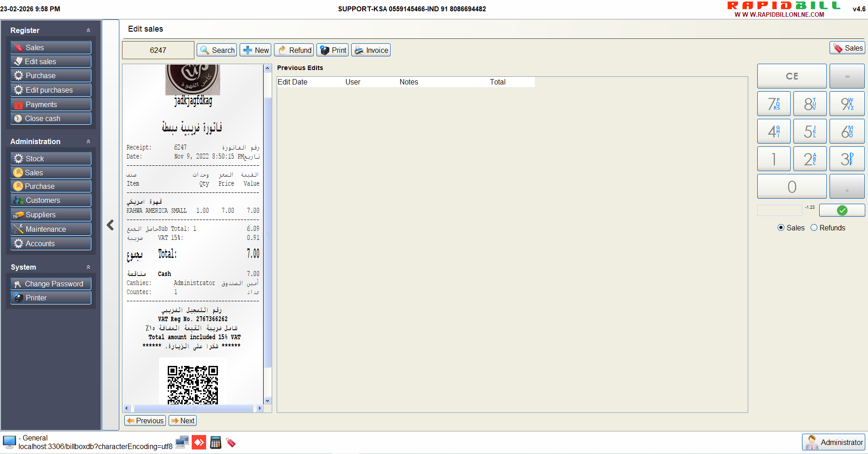868x454 pixels.
Task: Collapse the Register section
Action: pos(88,30)
